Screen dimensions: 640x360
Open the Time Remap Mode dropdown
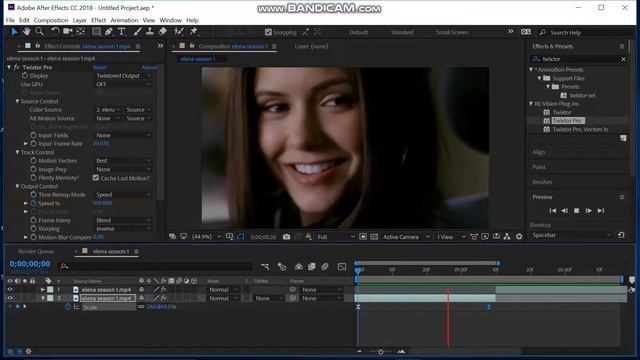[123, 195]
